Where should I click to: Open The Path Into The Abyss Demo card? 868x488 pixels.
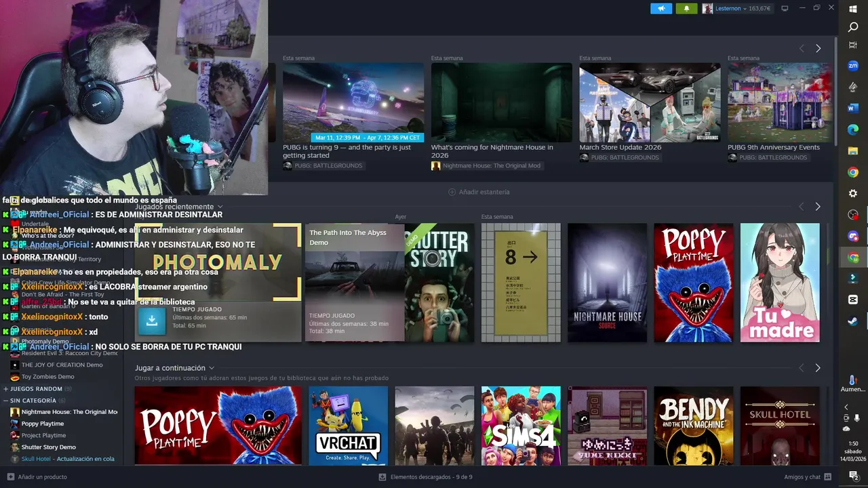[x=355, y=283]
